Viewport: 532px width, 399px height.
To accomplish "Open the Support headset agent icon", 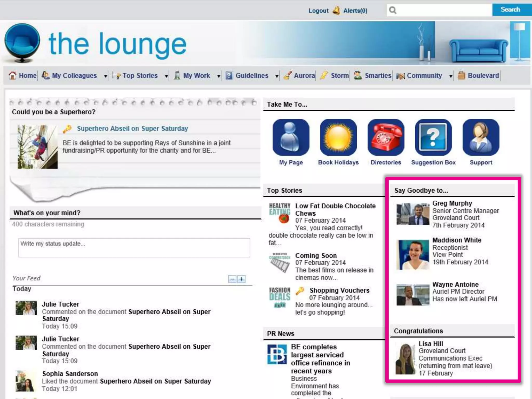I will 481,137.
